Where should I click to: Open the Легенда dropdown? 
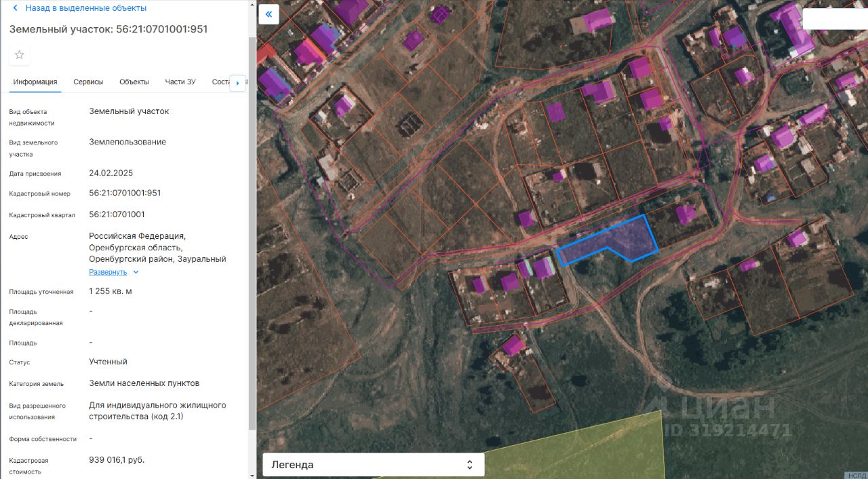coord(374,465)
